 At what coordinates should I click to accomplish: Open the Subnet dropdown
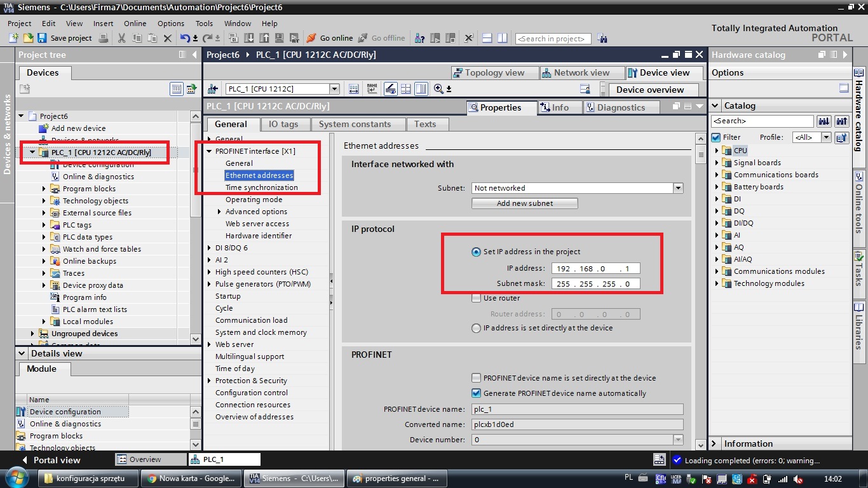point(678,188)
